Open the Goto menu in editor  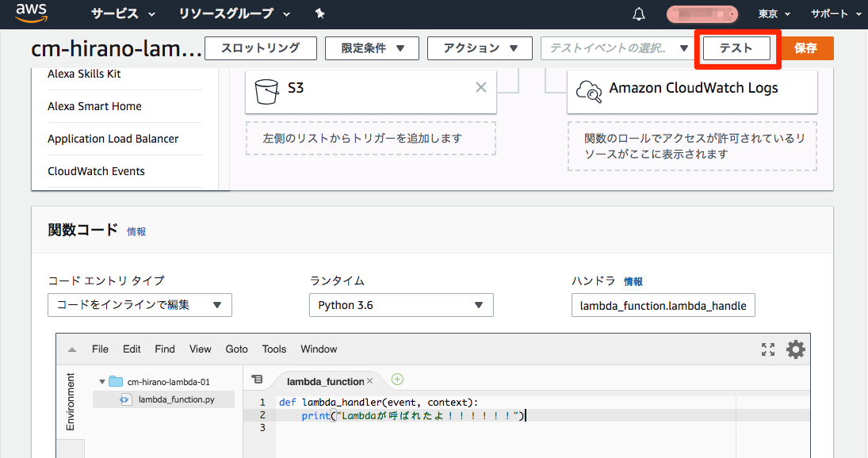click(236, 349)
